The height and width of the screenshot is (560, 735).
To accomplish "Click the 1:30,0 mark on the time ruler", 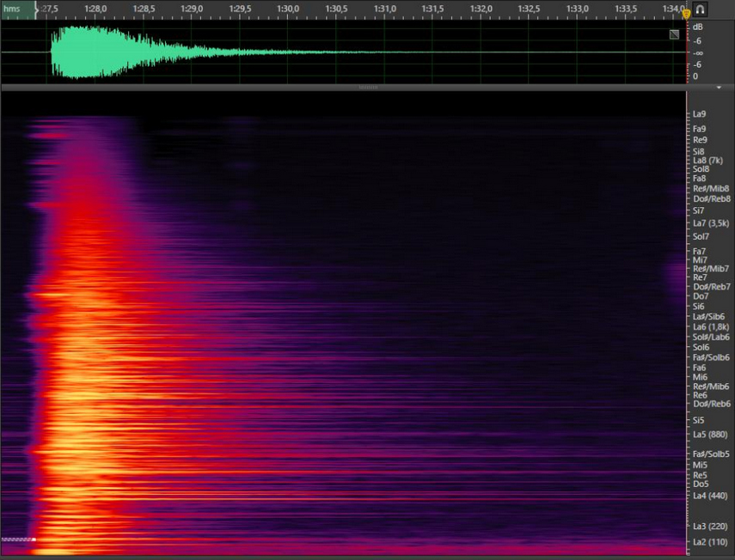I will pos(288,9).
